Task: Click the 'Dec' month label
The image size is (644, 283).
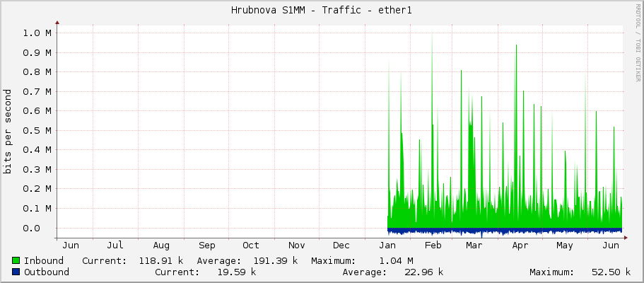Action: coord(341,246)
